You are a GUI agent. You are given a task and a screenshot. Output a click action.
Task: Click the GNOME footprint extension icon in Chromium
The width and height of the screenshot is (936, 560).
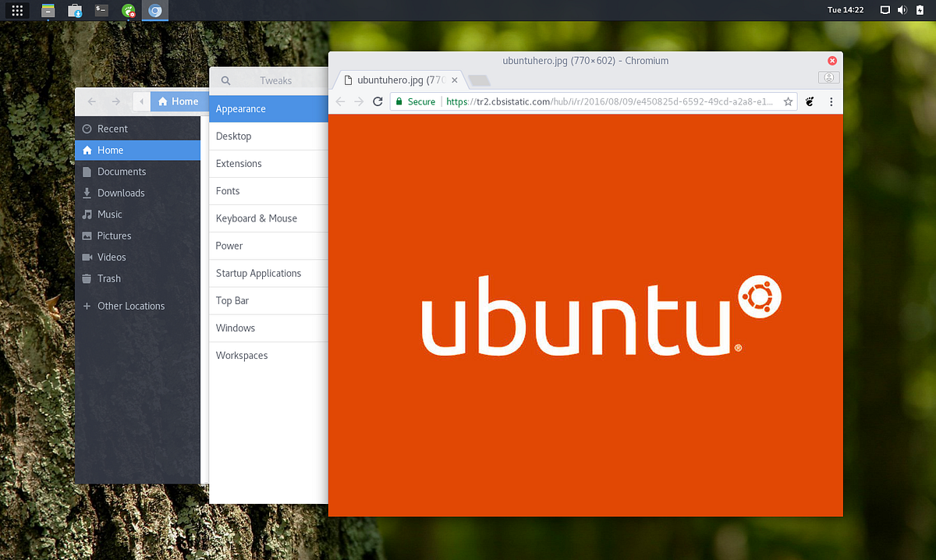[x=809, y=101]
